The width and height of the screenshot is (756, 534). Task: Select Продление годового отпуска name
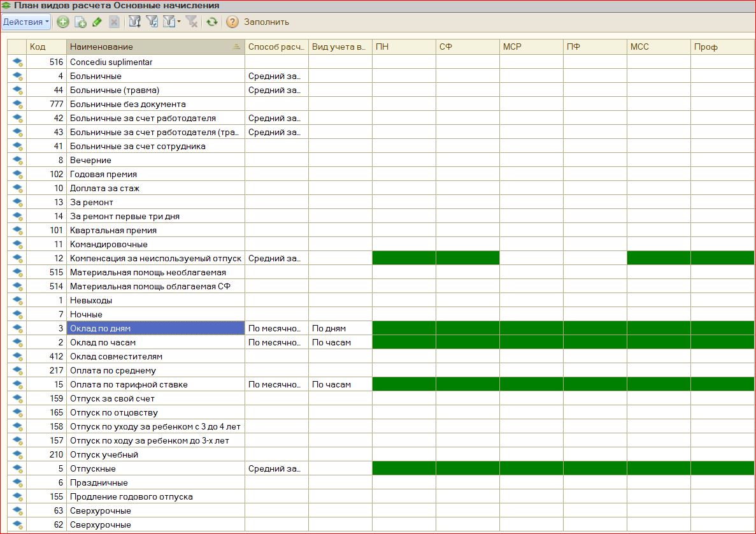pos(156,496)
